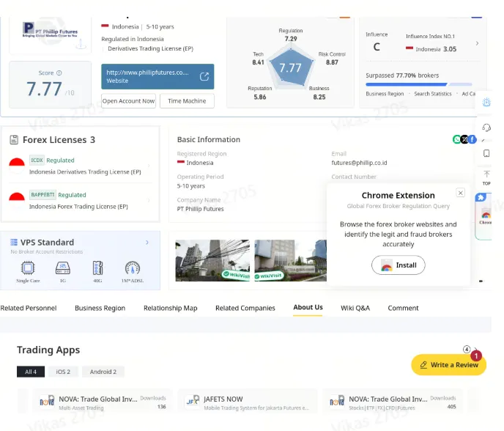Filter trading apps by All 4
504x431 pixels.
tap(31, 372)
